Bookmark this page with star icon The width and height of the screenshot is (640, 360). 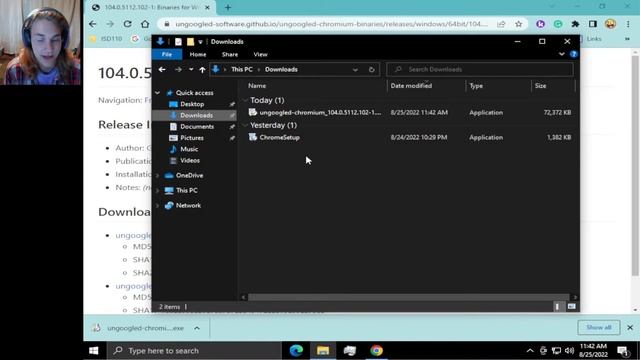click(518, 24)
